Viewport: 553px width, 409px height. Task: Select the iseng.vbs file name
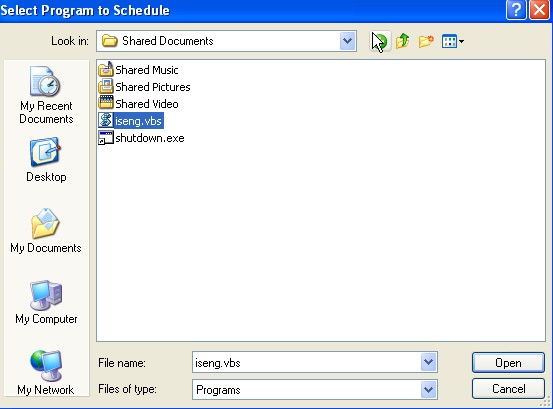(138, 121)
